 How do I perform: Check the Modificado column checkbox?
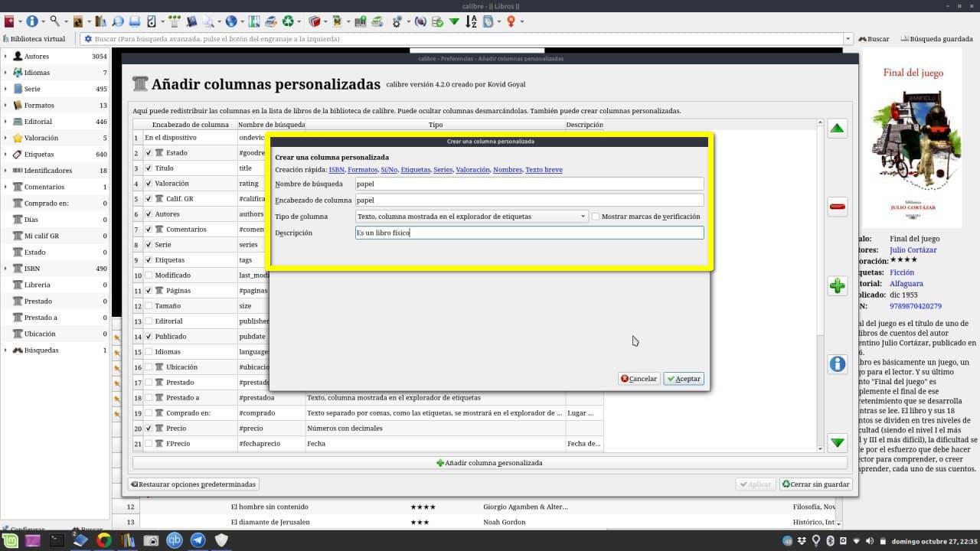coord(149,275)
